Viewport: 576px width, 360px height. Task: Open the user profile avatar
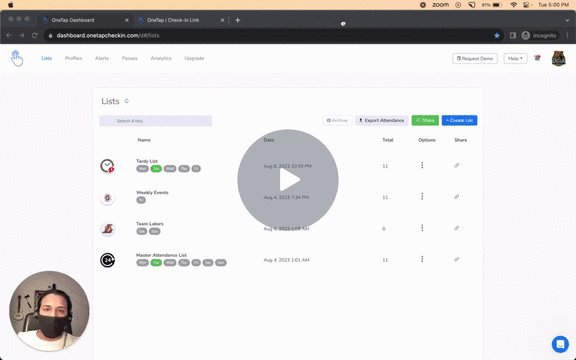558,58
